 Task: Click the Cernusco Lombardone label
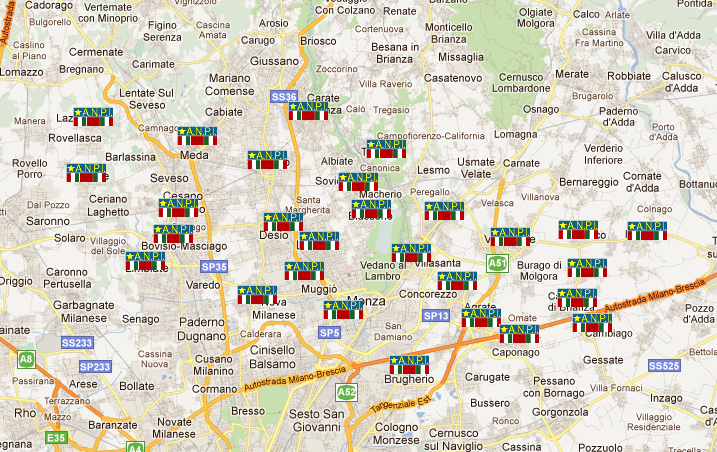pos(521,83)
